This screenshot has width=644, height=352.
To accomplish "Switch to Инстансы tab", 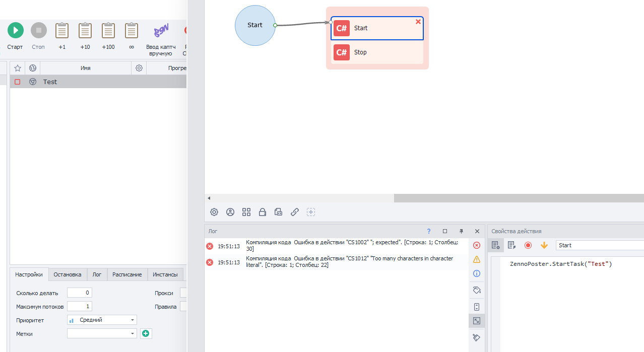I will (165, 274).
